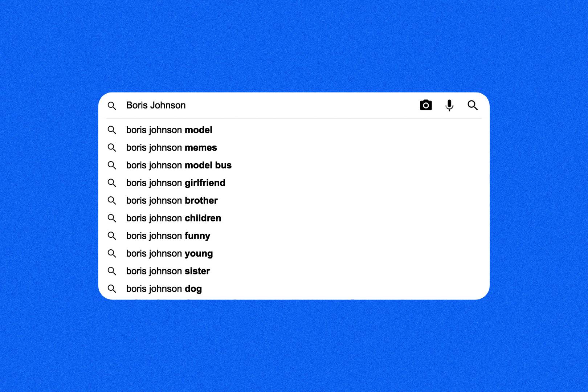Click the camera icon for image search

(425, 105)
